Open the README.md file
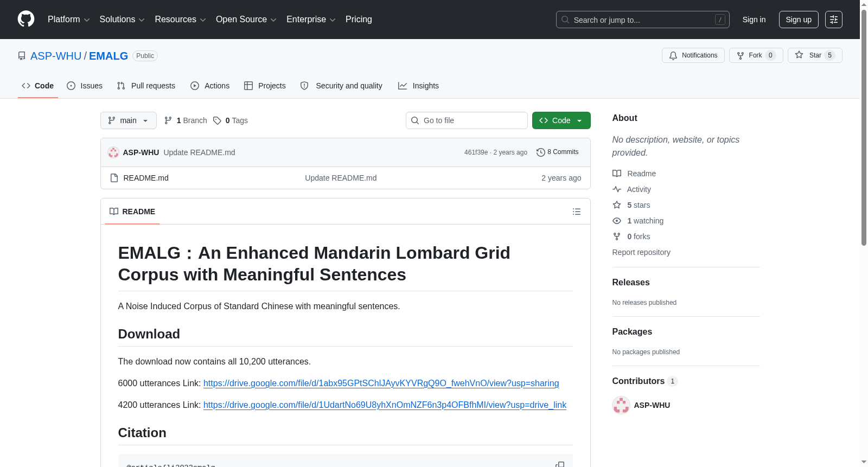Viewport: 868px width, 467px height. coord(146,178)
